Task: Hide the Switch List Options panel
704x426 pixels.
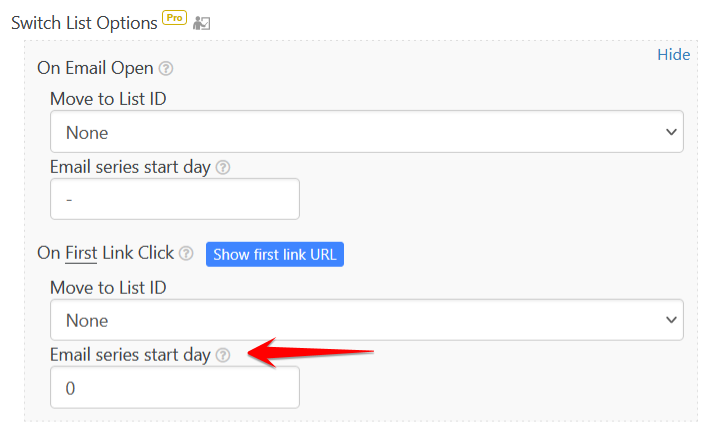Action: (x=673, y=55)
